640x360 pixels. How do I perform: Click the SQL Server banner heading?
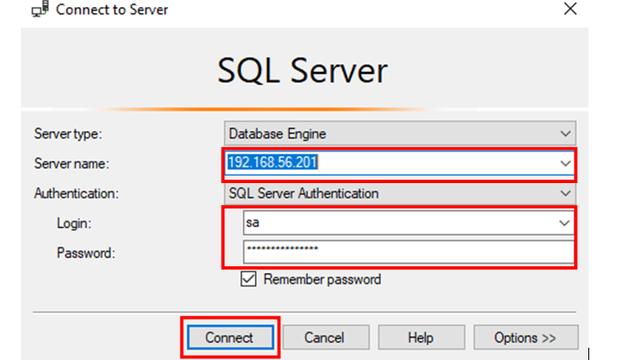coord(302,71)
